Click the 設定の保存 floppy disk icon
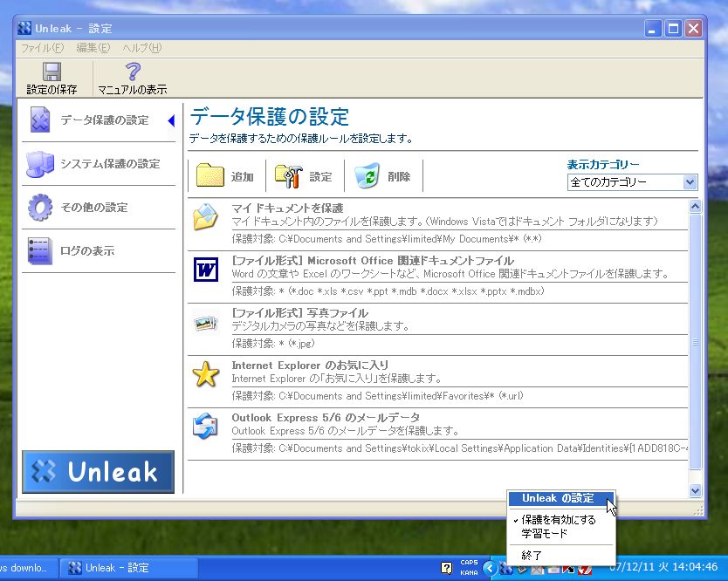 click(x=52, y=72)
